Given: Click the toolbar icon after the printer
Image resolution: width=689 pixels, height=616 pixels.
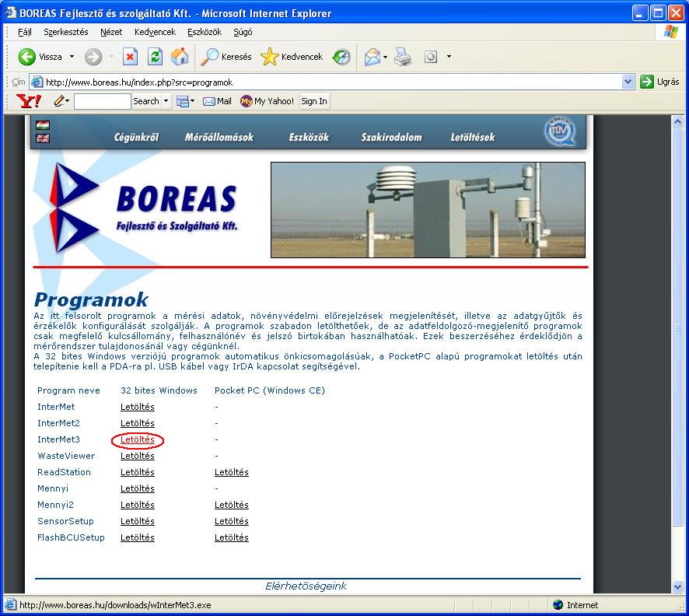Looking at the screenshot, I should (431, 57).
